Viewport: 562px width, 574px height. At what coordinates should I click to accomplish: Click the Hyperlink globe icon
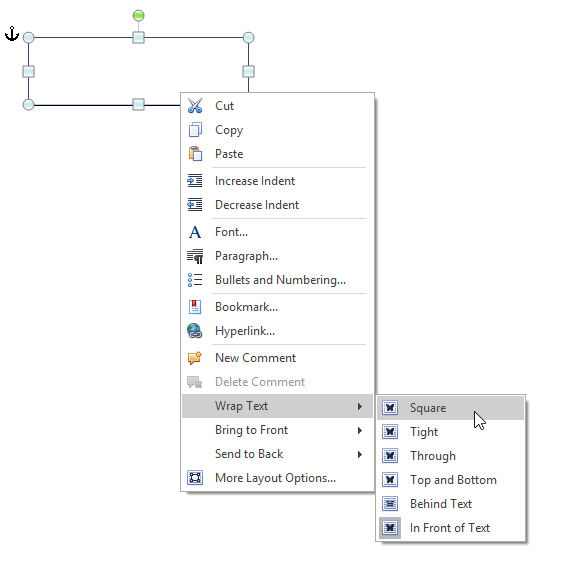(195, 331)
